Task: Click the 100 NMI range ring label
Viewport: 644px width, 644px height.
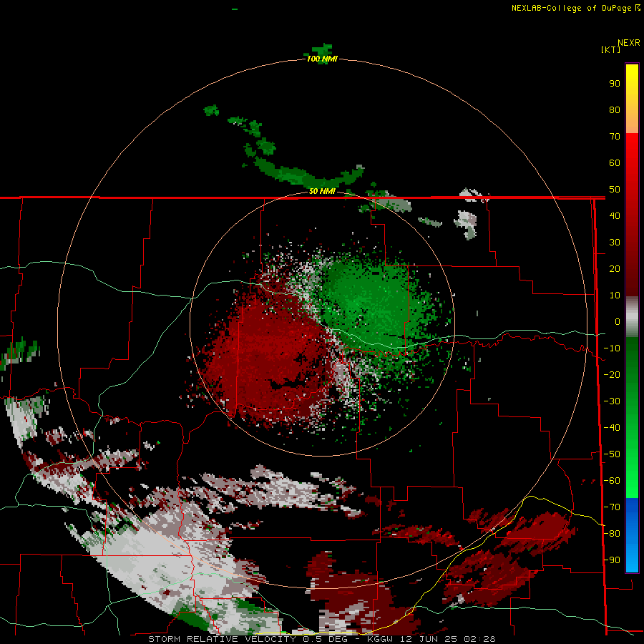Action: click(x=322, y=59)
